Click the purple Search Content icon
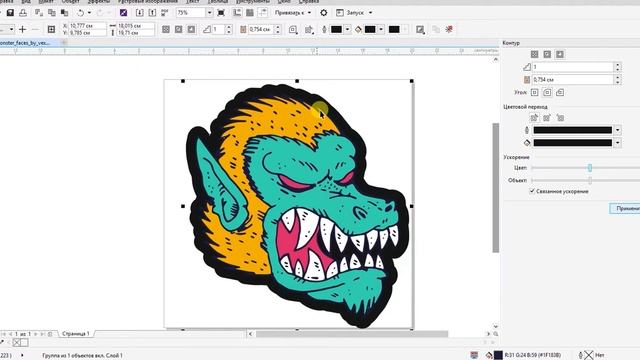The height and width of the screenshot is (360, 640). click(123, 13)
